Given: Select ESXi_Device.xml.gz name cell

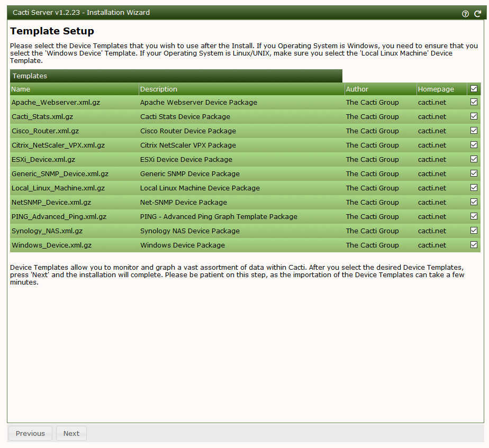Looking at the screenshot, I should point(43,160).
